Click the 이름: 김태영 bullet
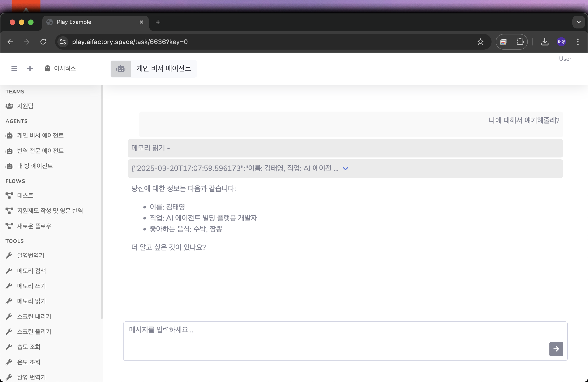 167,207
